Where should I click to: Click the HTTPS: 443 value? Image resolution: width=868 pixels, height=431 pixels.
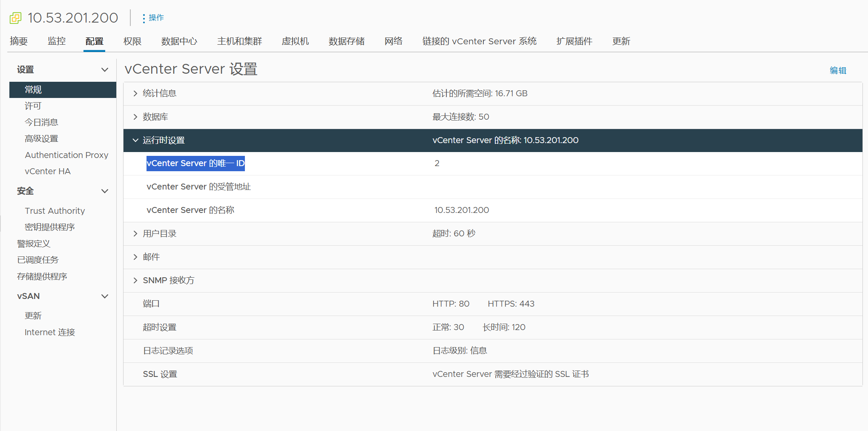[x=511, y=304]
